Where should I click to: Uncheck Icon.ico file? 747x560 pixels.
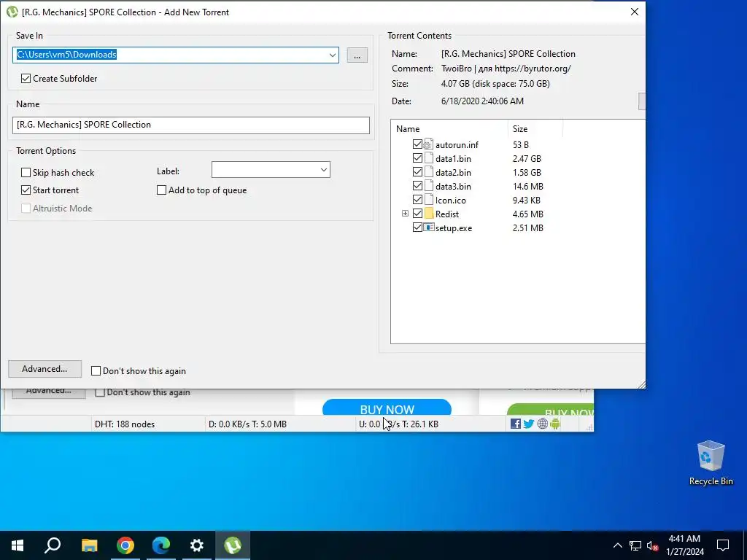point(417,200)
